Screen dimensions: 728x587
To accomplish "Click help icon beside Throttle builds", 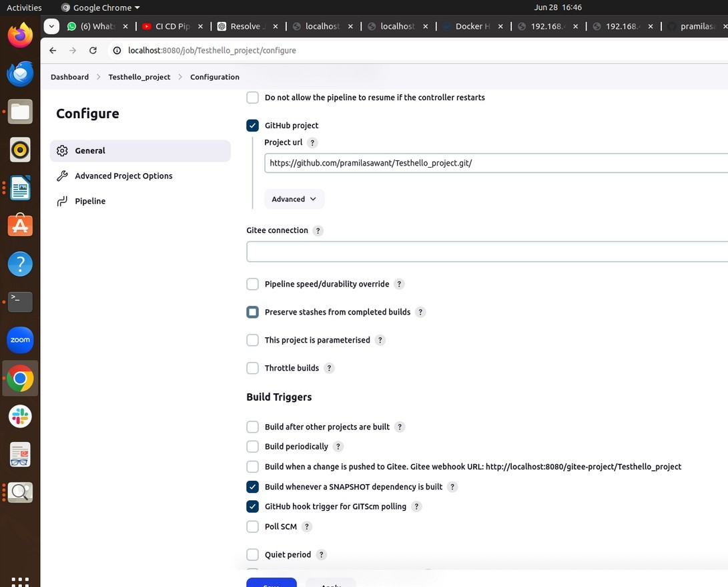I will point(329,368).
